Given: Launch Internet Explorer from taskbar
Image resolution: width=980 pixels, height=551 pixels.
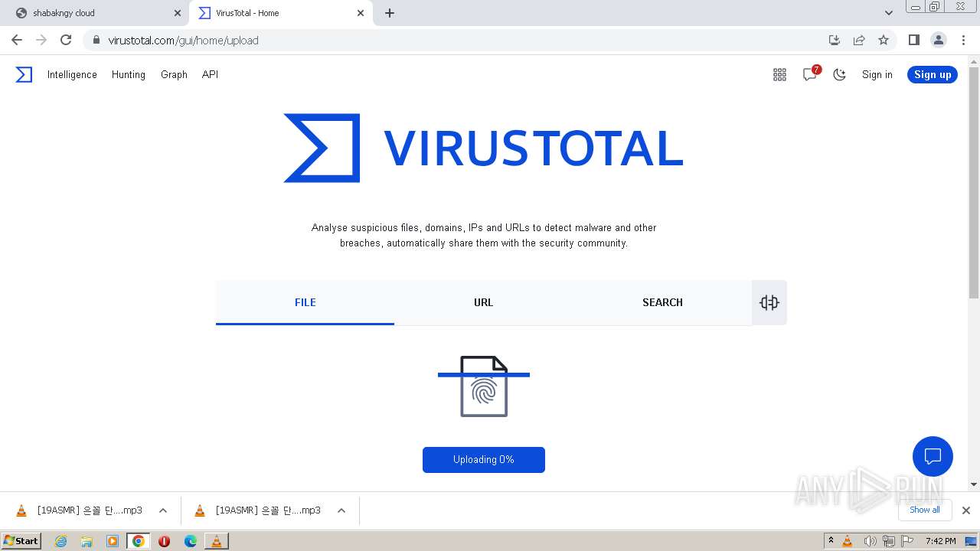Looking at the screenshot, I should pos(60,541).
